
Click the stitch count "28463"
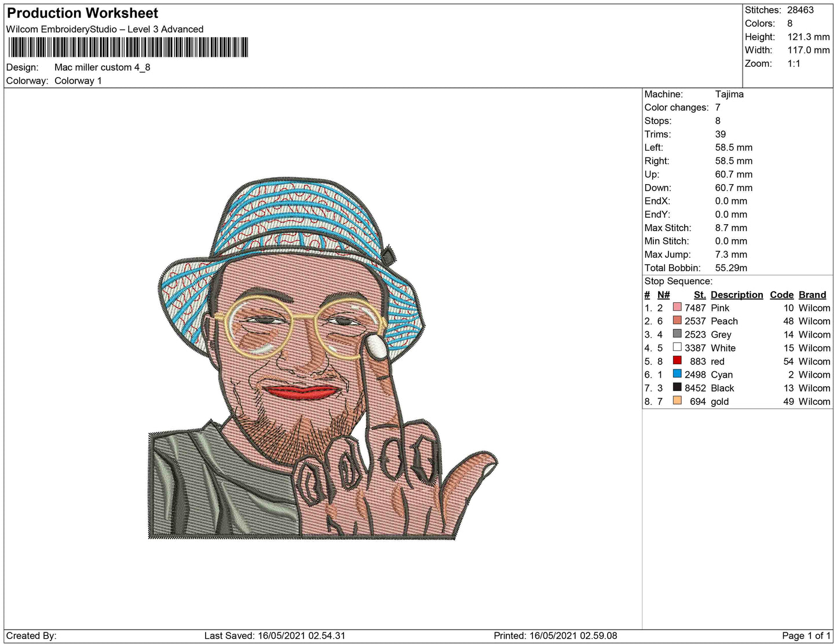coord(801,10)
